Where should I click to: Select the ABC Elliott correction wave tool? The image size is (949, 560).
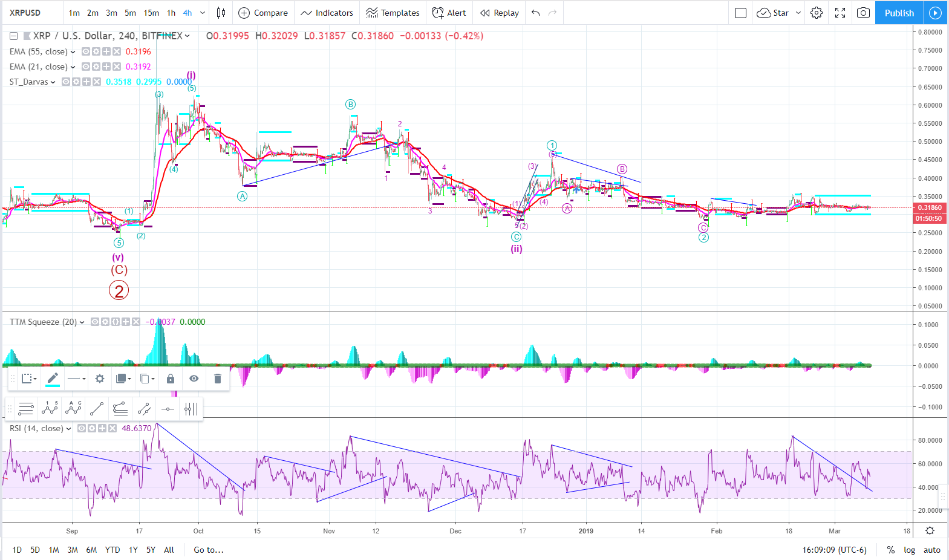point(73,409)
